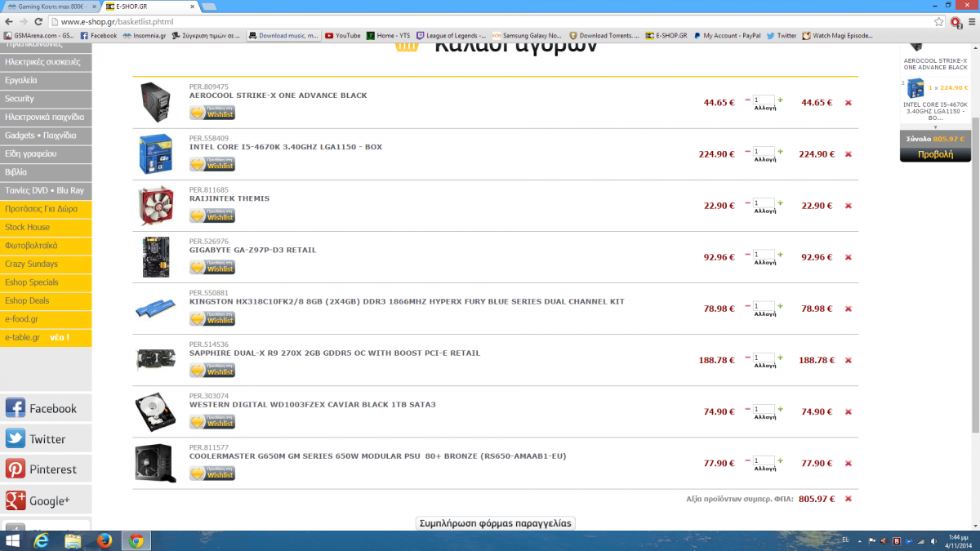This screenshot has width=980, height=551.
Task: Click Αλλαγή under Western Digital quantity
Action: pyautogui.click(x=765, y=417)
